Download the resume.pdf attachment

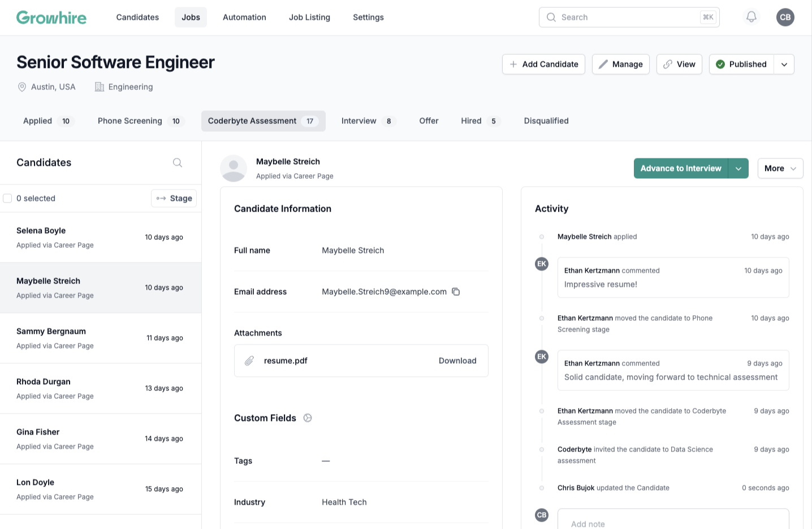point(457,361)
